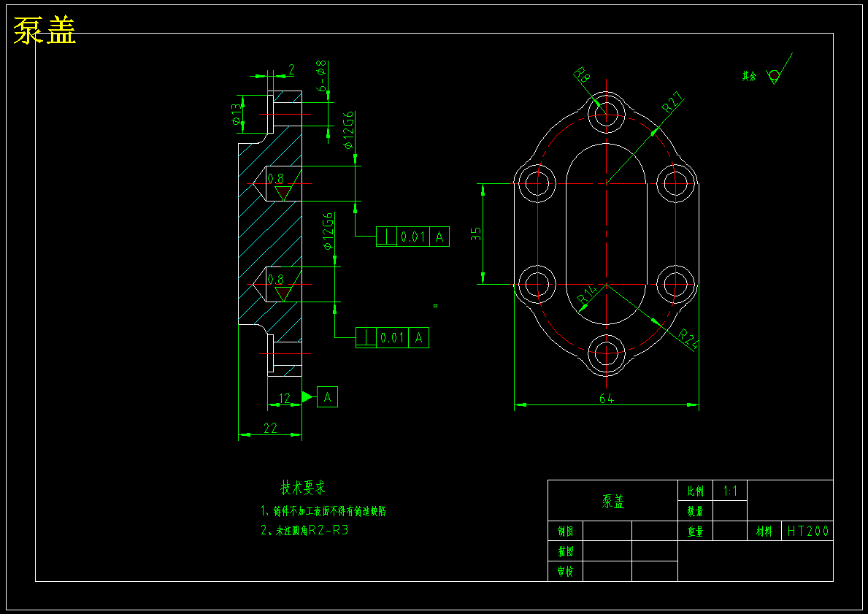Select the 64 overall width dimension
The width and height of the screenshot is (868, 614).
tap(607, 398)
